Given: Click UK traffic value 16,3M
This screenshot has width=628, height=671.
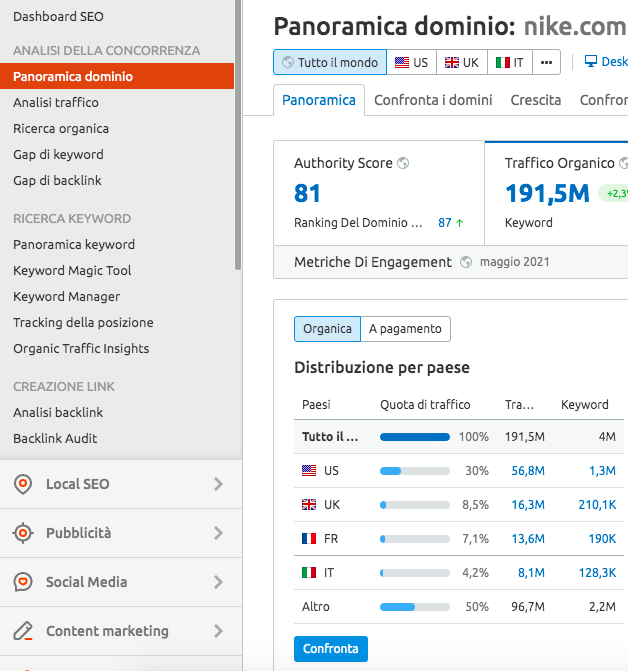Looking at the screenshot, I should tap(528, 505).
